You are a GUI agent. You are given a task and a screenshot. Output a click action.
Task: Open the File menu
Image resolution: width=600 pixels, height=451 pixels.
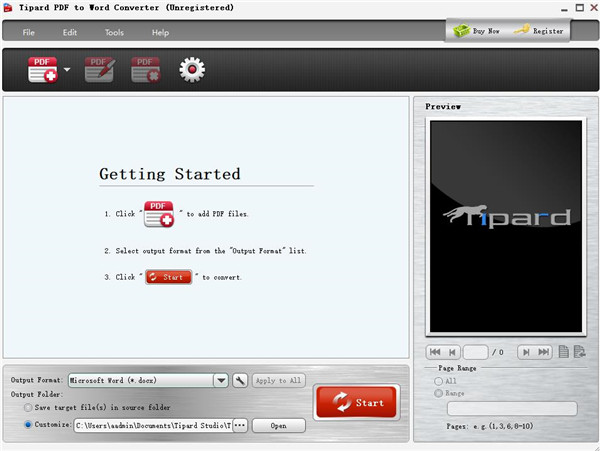(x=28, y=33)
